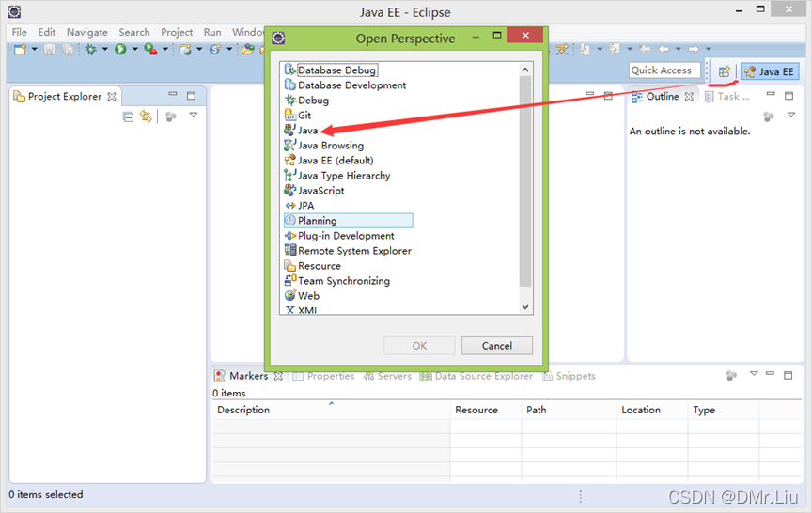Click the Open Perspective toolbar icon
Image resolution: width=812 pixels, height=513 pixels.
click(x=724, y=71)
